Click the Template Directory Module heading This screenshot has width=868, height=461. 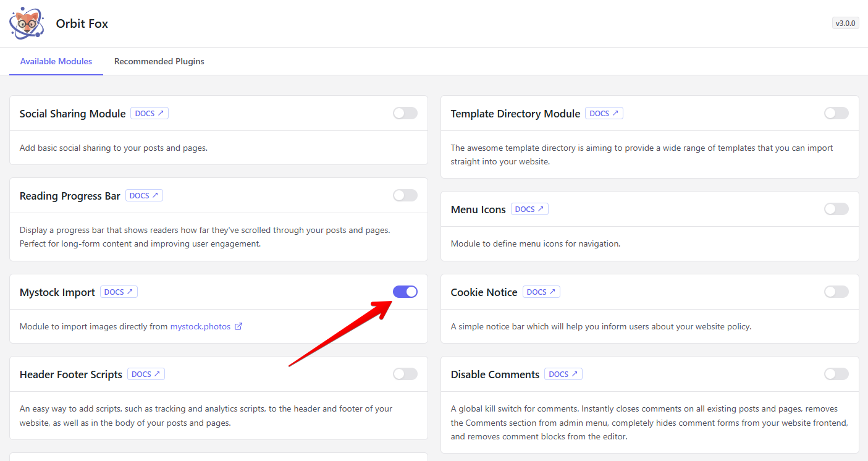click(515, 114)
